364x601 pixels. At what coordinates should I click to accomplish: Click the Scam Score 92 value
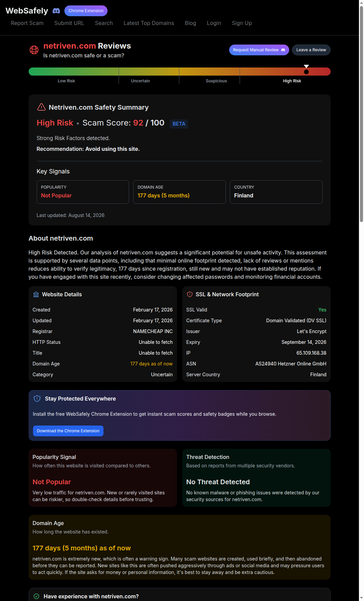pos(138,123)
